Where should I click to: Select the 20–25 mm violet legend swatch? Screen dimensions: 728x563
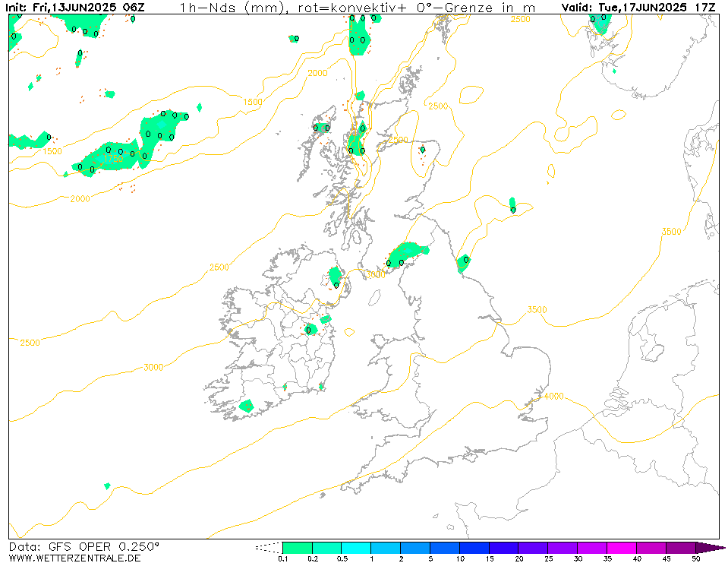[533, 548]
